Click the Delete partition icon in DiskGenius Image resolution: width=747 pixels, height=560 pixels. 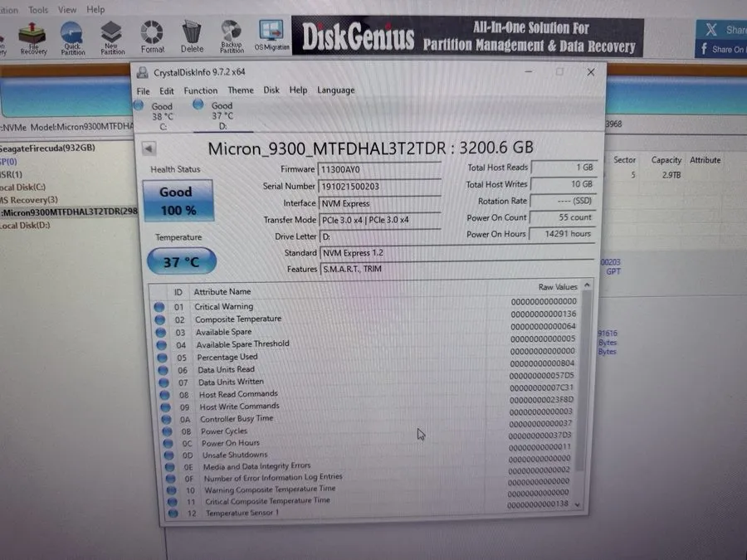(x=192, y=37)
